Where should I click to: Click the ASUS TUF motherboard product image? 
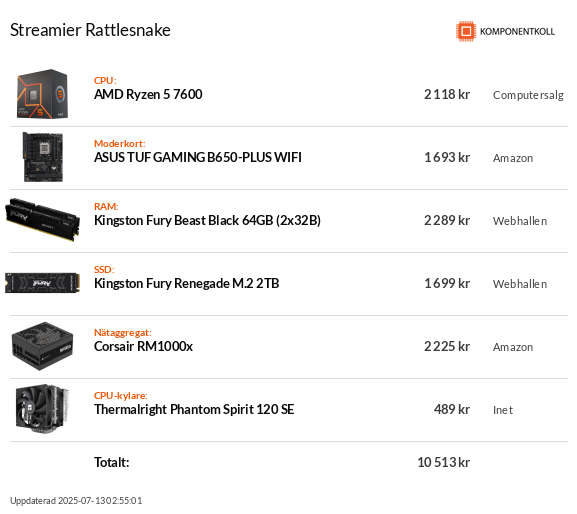point(43,157)
